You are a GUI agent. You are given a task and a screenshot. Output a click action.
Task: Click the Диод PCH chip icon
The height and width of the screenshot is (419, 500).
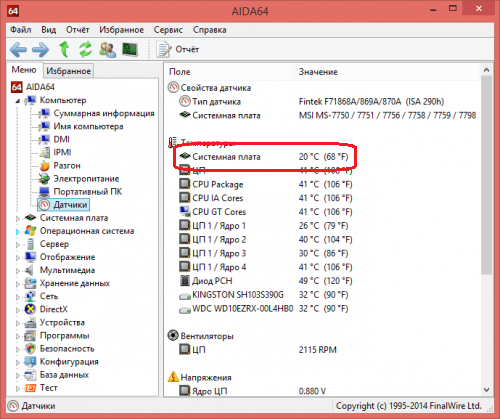[x=184, y=280]
